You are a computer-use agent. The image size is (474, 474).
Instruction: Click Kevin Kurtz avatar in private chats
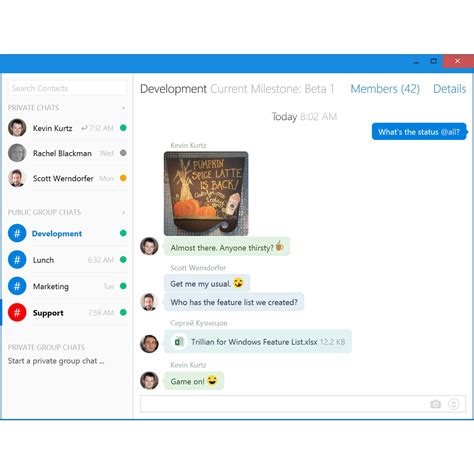click(17, 128)
